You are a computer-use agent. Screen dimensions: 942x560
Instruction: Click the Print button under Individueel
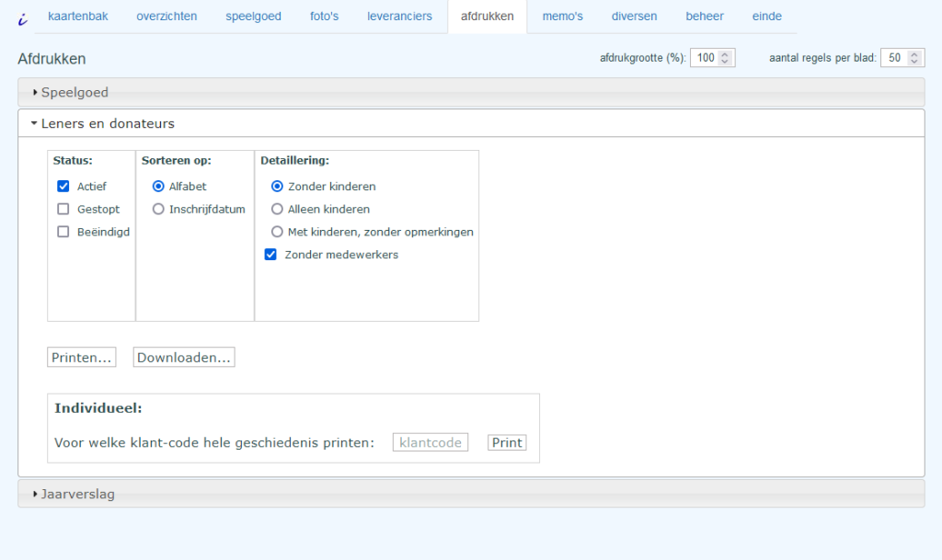pyautogui.click(x=507, y=442)
